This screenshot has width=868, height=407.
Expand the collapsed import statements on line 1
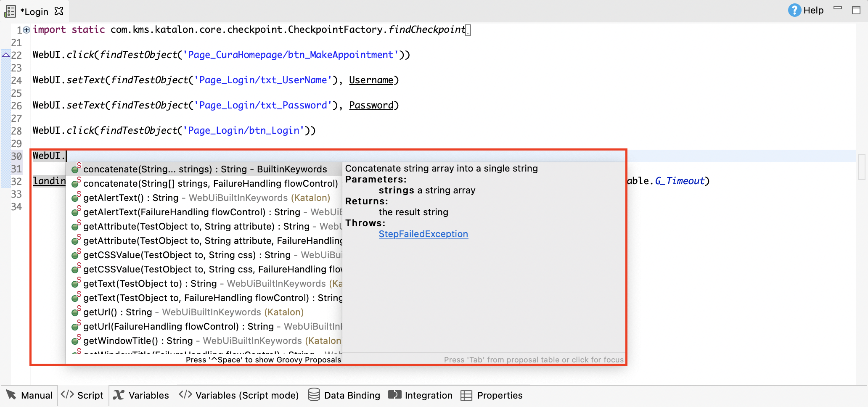tap(26, 29)
